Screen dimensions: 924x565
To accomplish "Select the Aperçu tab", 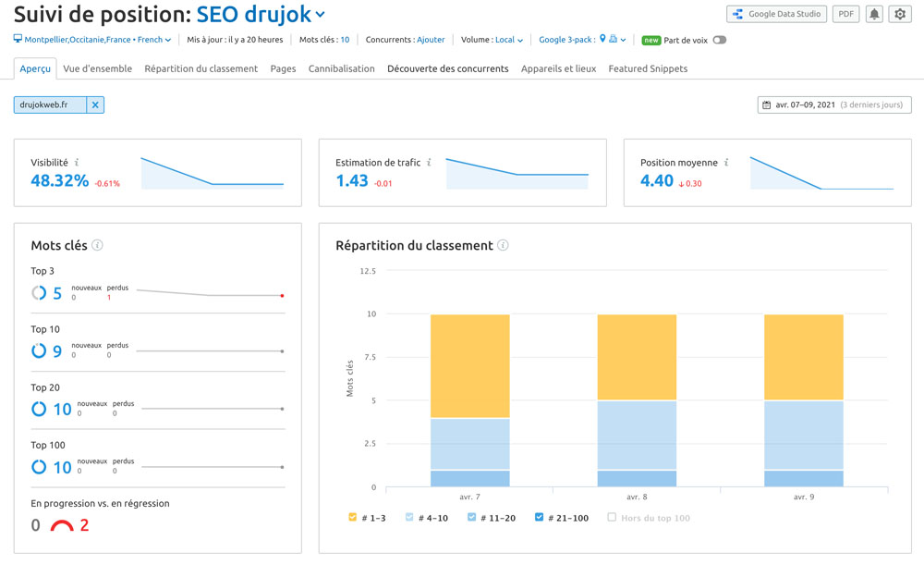I will [35, 68].
